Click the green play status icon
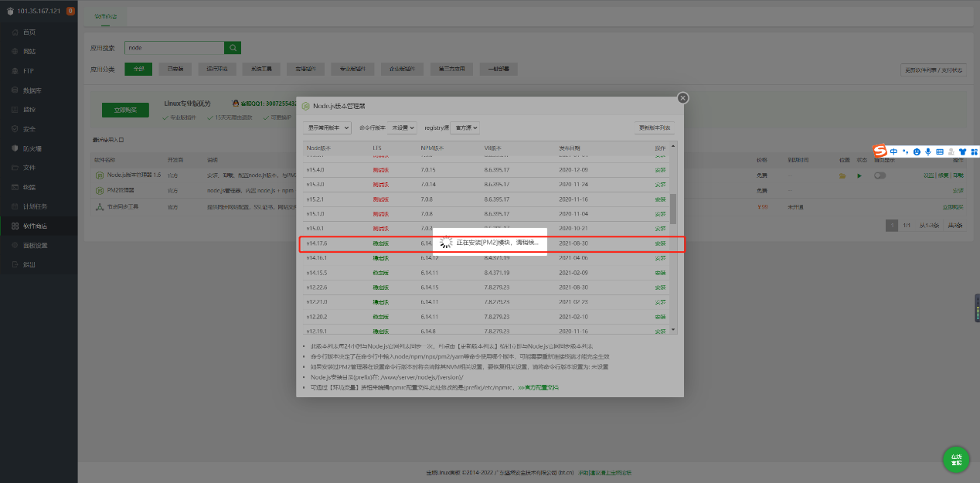 click(859, 175)
